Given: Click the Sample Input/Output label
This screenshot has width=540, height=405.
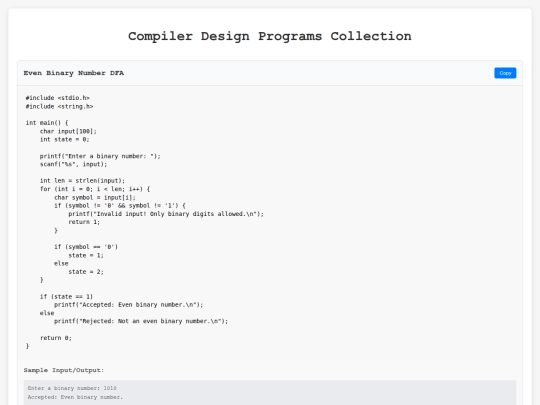Looking at the screenshot, I should [x=64, y=370].
